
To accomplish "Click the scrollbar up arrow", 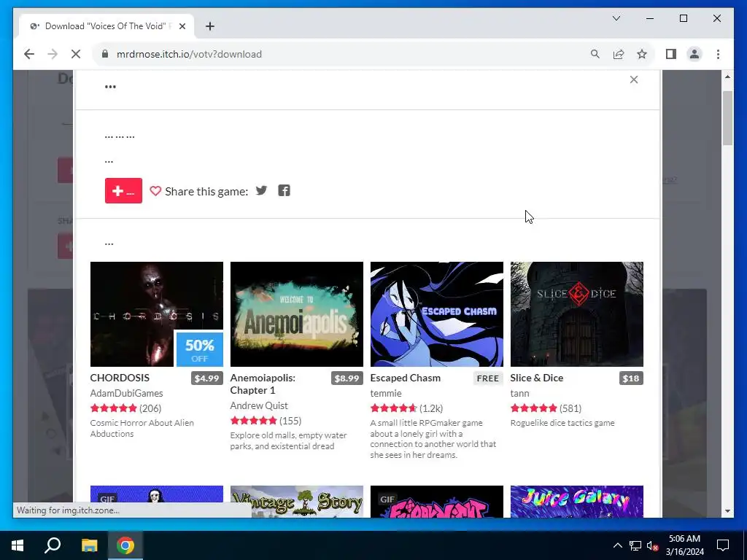I will coord(727,76).
